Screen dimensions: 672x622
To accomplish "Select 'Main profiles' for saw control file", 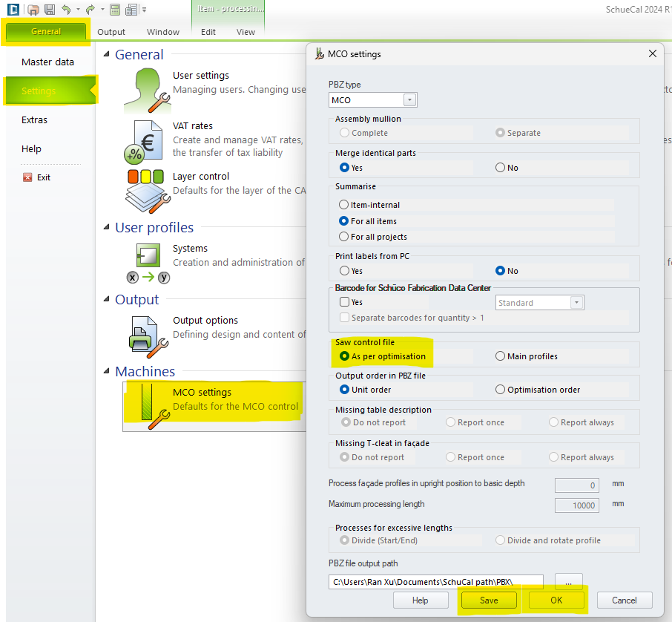I will (501, 356).
